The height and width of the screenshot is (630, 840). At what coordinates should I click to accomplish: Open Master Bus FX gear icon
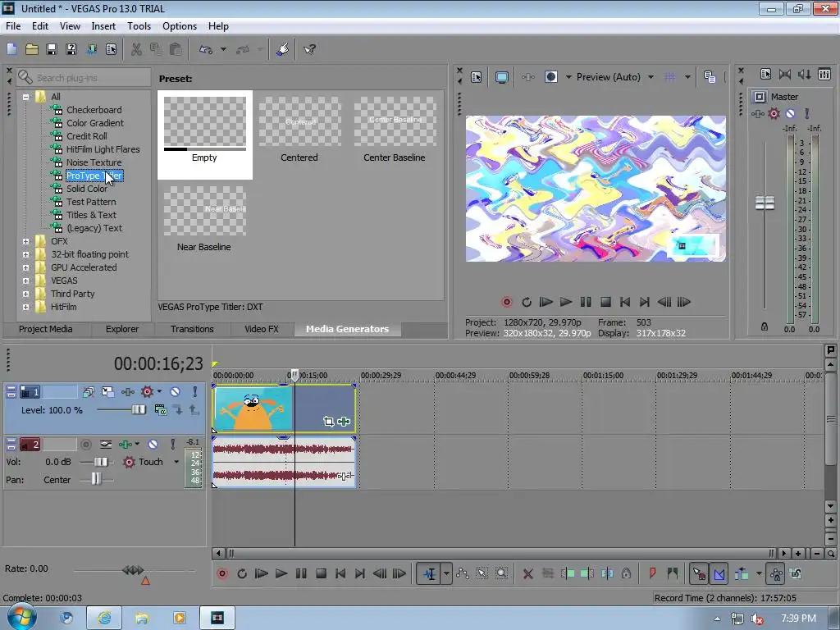click(x=774, y=113)
